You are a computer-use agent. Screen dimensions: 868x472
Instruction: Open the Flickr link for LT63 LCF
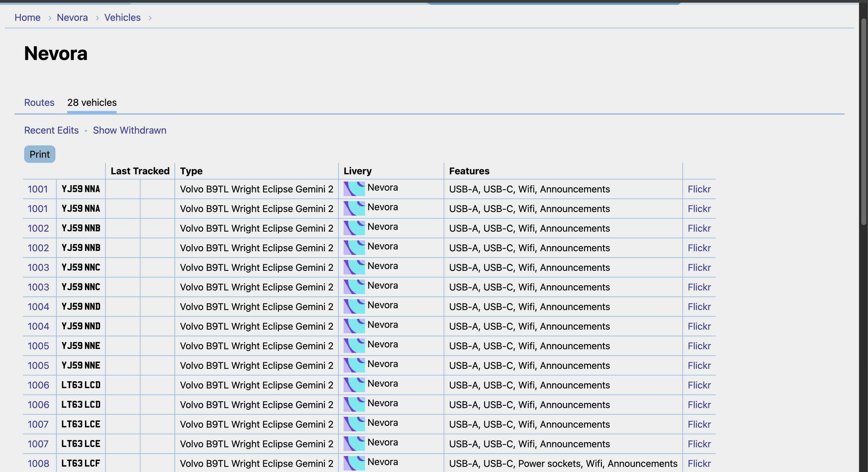(699, 464)
